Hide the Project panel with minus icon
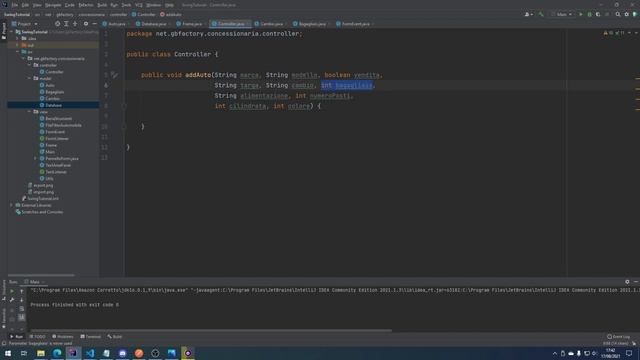The height and width of the screenshot is (360, 640). coord(95,24)
